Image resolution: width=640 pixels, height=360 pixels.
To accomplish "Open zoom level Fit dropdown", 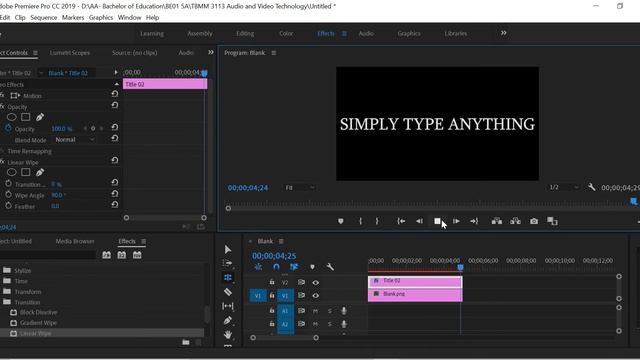I will tap(299, 188).
